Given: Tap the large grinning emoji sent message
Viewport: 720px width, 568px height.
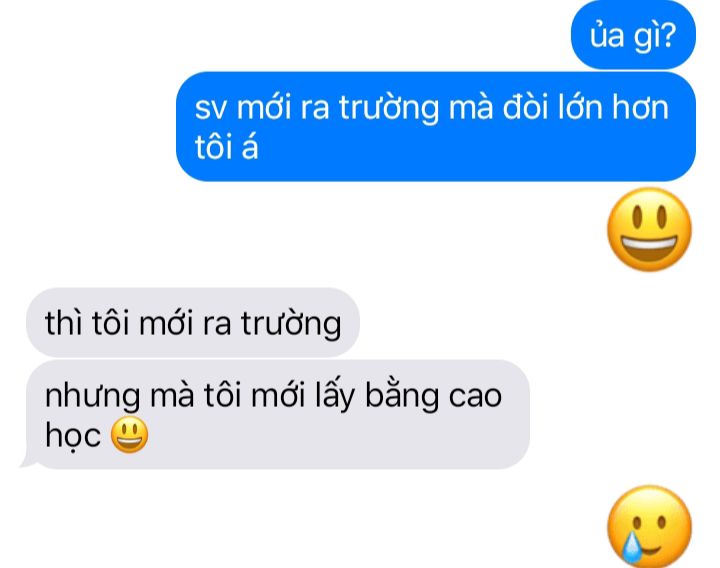Looking at the screenshot, I should tap(649, 229).
